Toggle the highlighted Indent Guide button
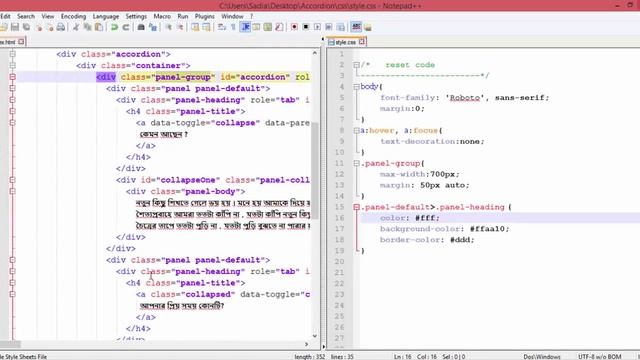Viewport: 640px width, 360px height. (x=245, y=27)
